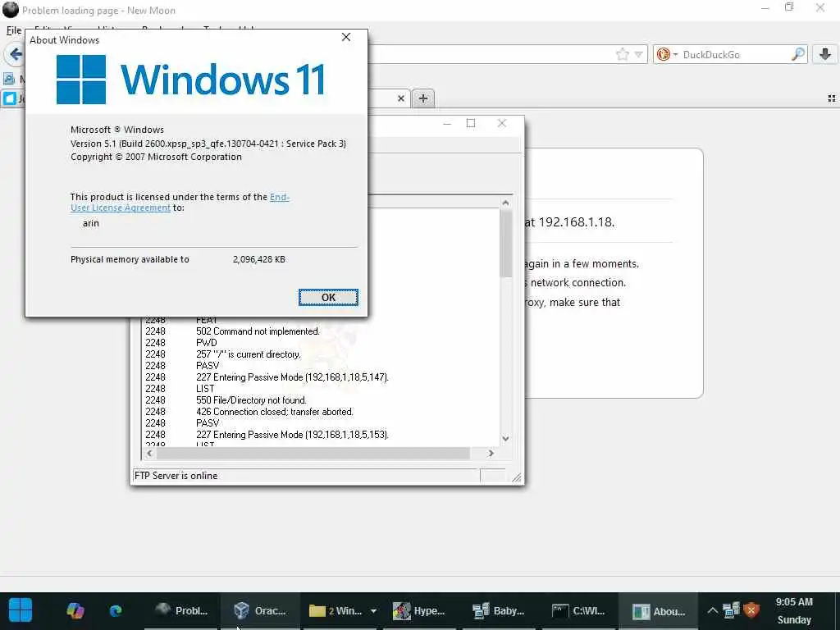
Task: Maximize the FTP server window
Action: [x=471, y=123]
